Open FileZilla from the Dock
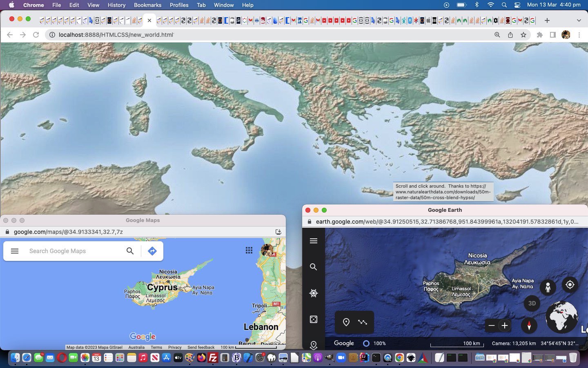 tap(213, 358)
